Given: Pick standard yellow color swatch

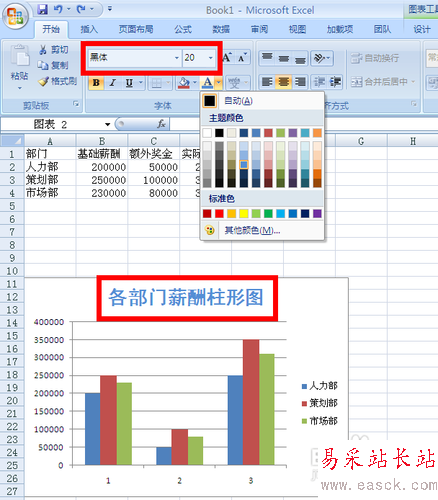Looking at the screenshot, I should [244, 213].
